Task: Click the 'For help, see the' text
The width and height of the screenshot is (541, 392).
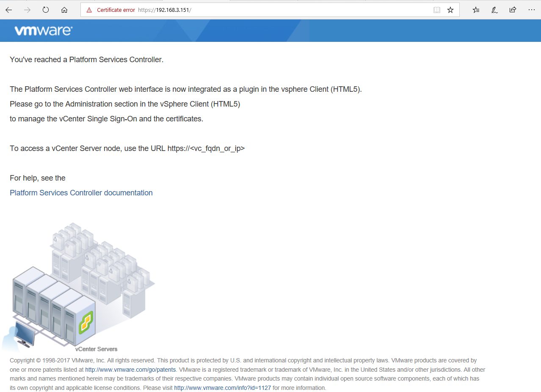Action: pos(38,178)
